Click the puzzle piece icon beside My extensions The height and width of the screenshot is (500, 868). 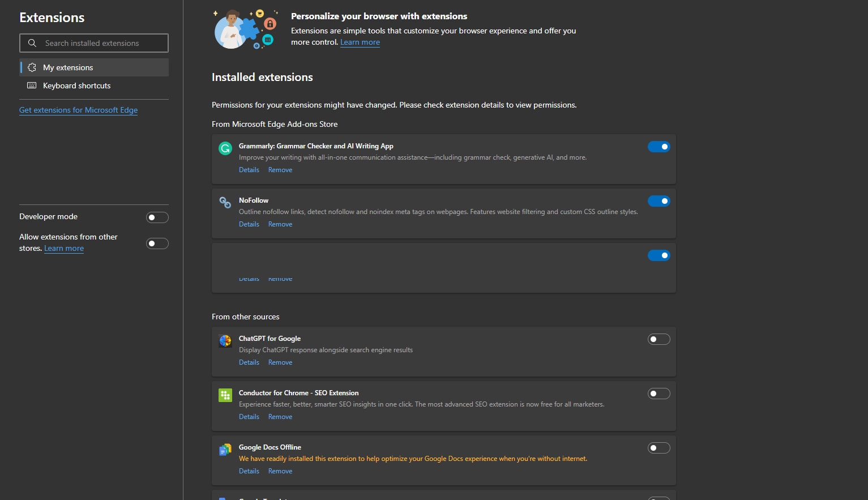(32, 67)
